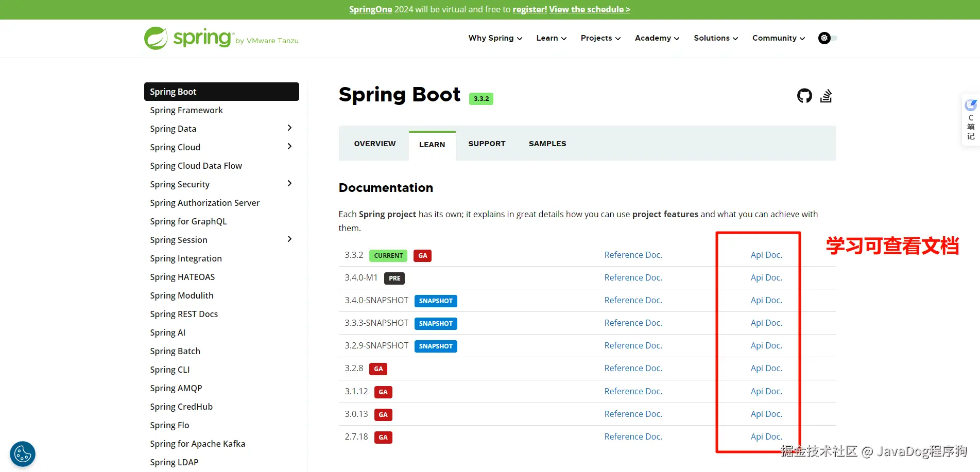Screen dimensions: 980x472
Task: Expand the Spring Cloud submenu chevron
Action: [289, 146]
